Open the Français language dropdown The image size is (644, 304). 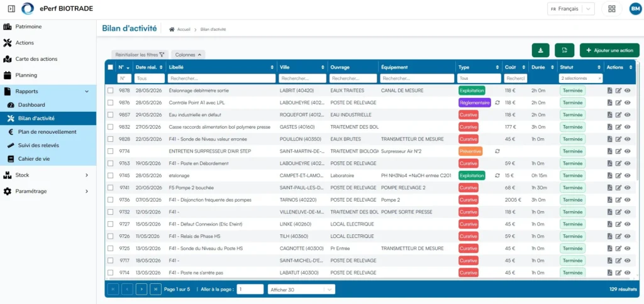click(571, 9)
